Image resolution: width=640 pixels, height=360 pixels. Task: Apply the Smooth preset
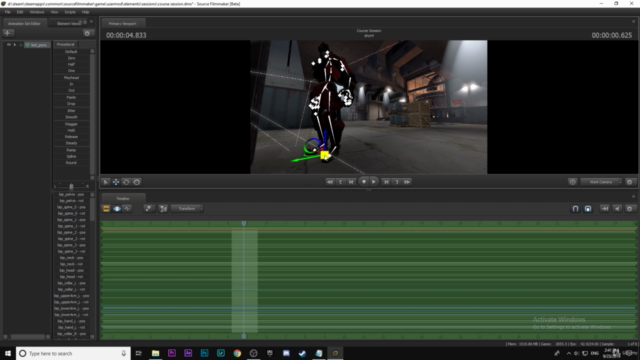coord(71,117)
